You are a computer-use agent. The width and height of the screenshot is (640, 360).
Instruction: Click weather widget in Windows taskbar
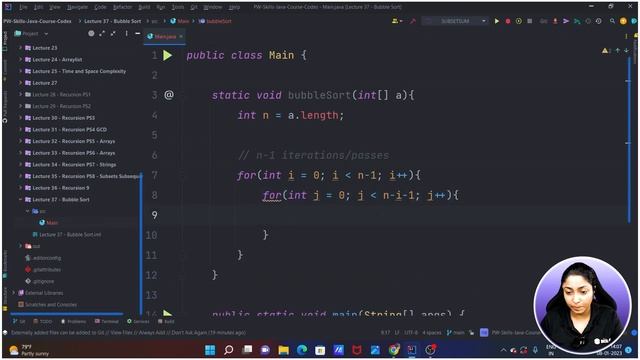coord(29,350)
